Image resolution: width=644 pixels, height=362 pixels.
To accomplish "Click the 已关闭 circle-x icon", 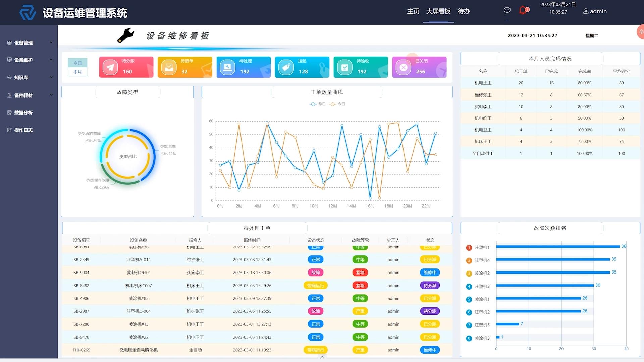I will (x=404, y=67).
